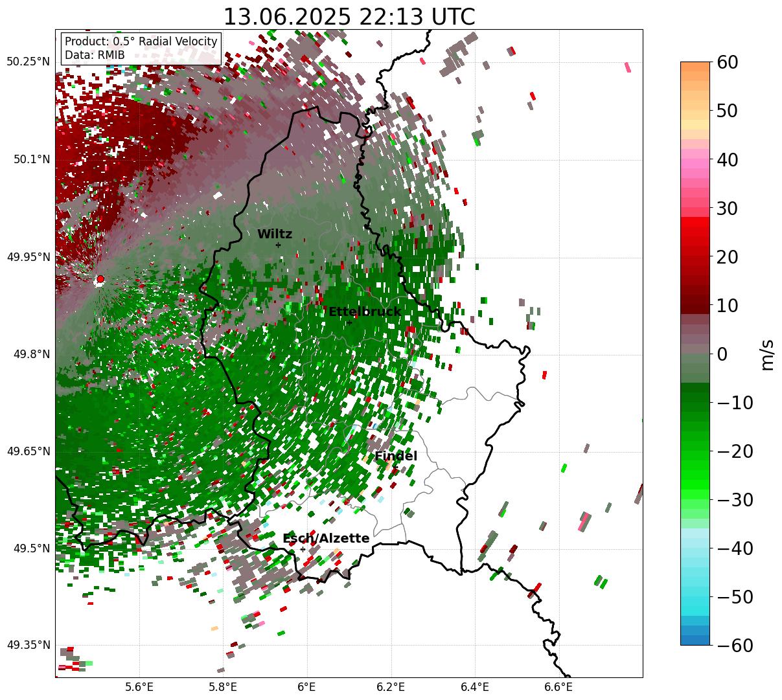Click the colorbar tick label −40
782x700 pixels.
click(735, 548)
